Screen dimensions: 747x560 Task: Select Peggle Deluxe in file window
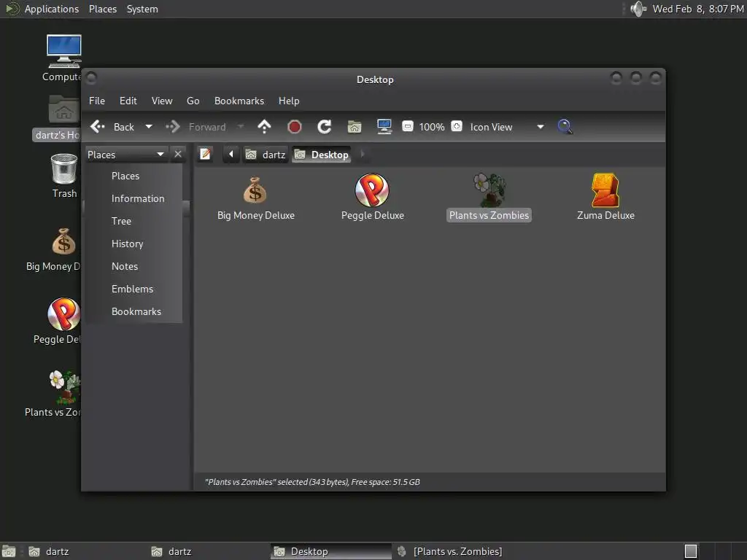pos(373,198)
